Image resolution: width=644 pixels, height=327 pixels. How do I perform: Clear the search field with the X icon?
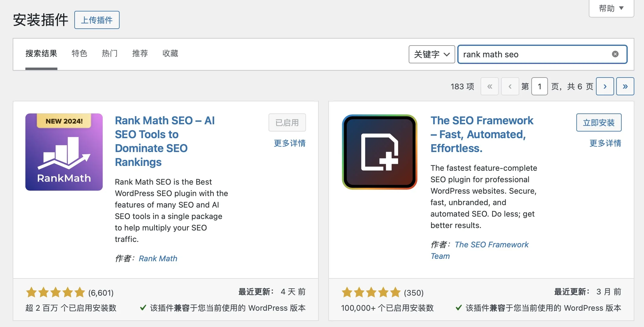point(615,54)
